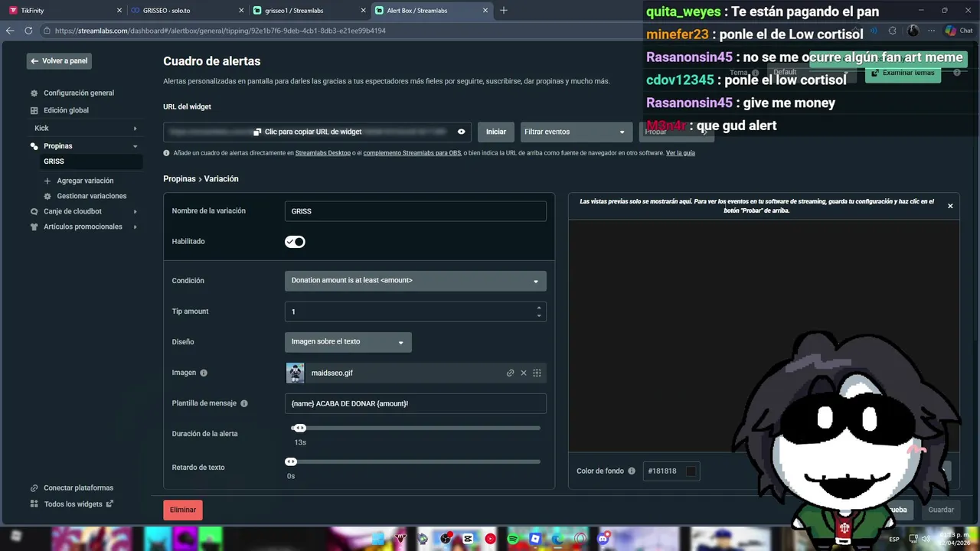
Task: Click the Edición global icon
Action: point(34,110)
